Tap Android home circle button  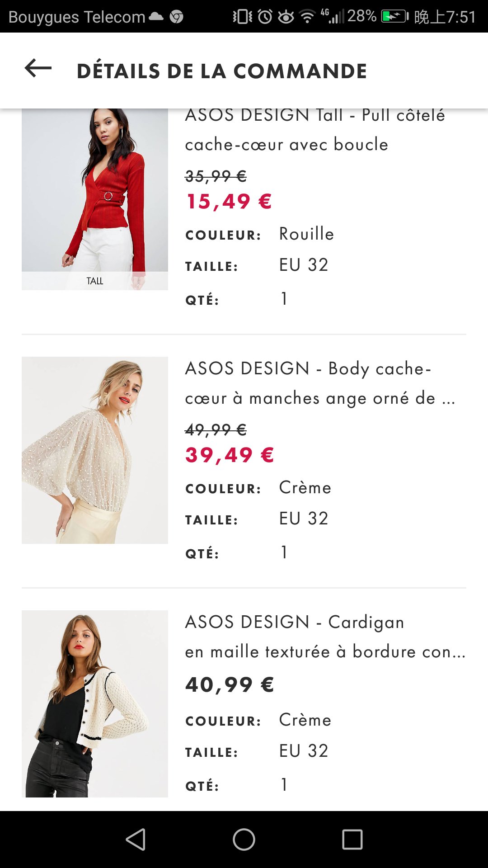coord(244,840)
